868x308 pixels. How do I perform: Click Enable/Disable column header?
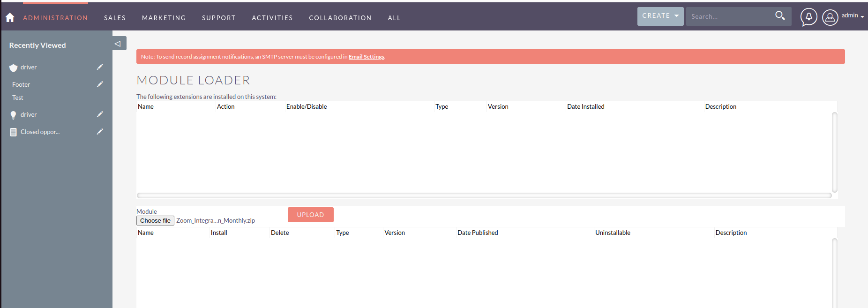(307, 106)
